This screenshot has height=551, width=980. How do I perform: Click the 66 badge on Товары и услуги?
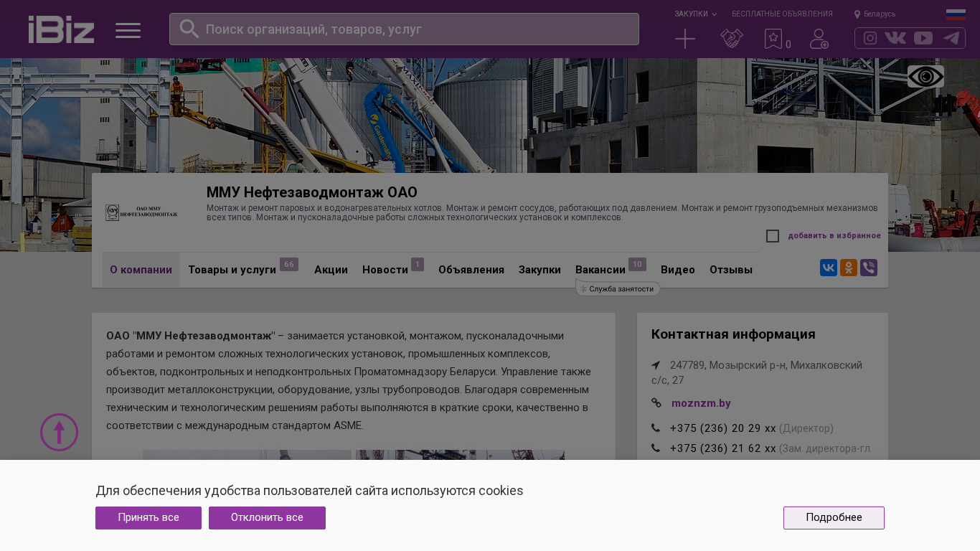[289, 265]
